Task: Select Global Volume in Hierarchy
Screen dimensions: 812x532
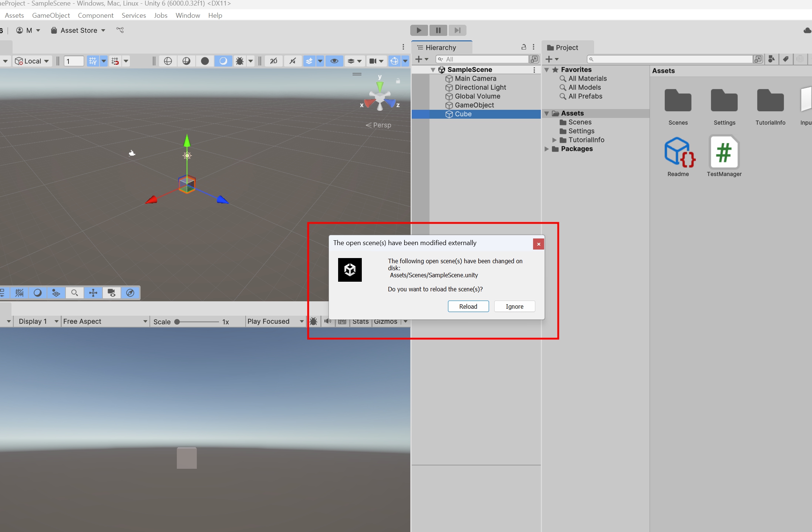Action: [x=477, y=96]
